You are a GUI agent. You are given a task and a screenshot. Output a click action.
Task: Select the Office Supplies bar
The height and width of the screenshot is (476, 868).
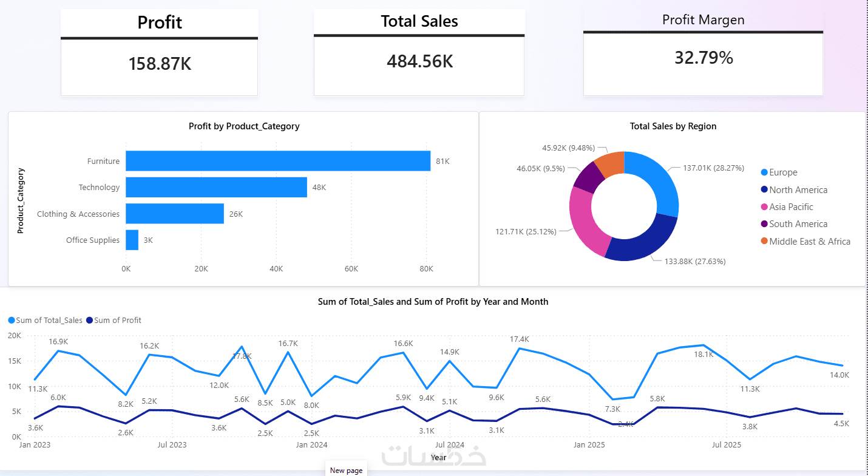coord(132,240)
